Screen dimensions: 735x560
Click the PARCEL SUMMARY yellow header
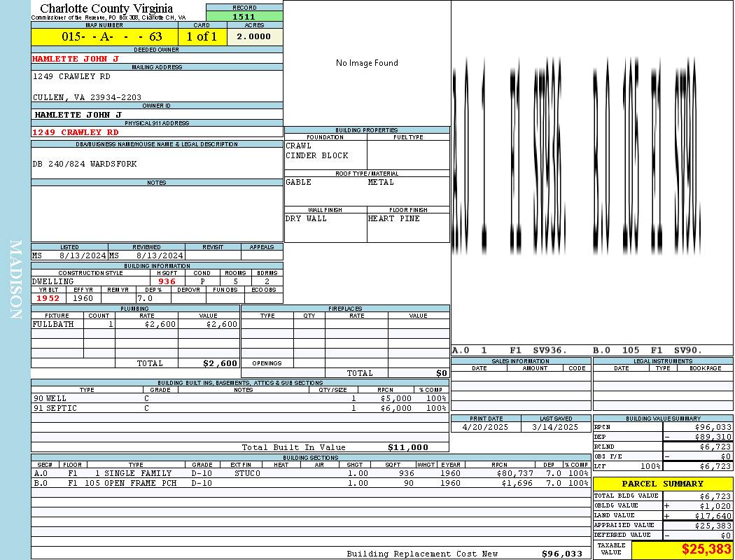pos(663,484)
